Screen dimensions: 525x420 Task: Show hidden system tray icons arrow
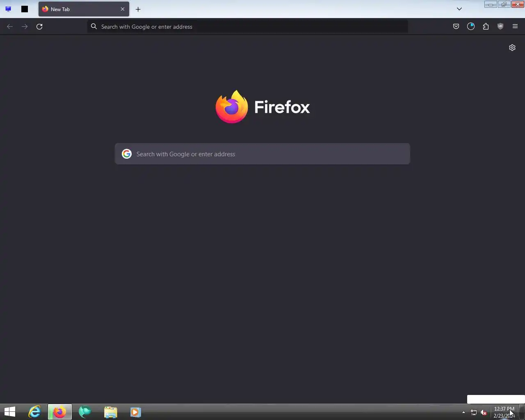(x=463, y=412)
